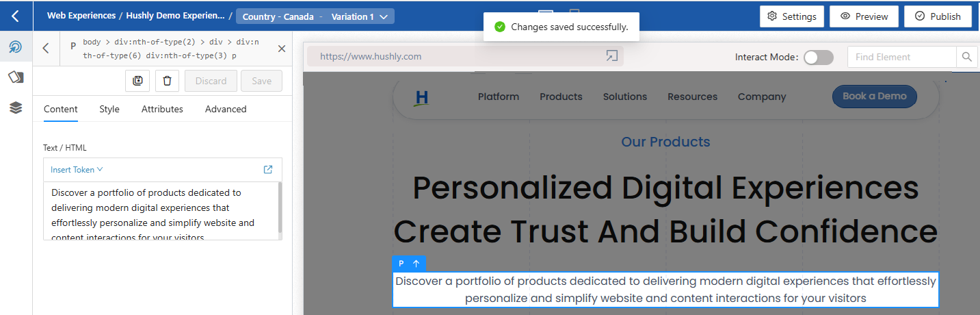Open Settings from the top bar
The width and height of the screenshot is (980, 315).
[792, 16]
